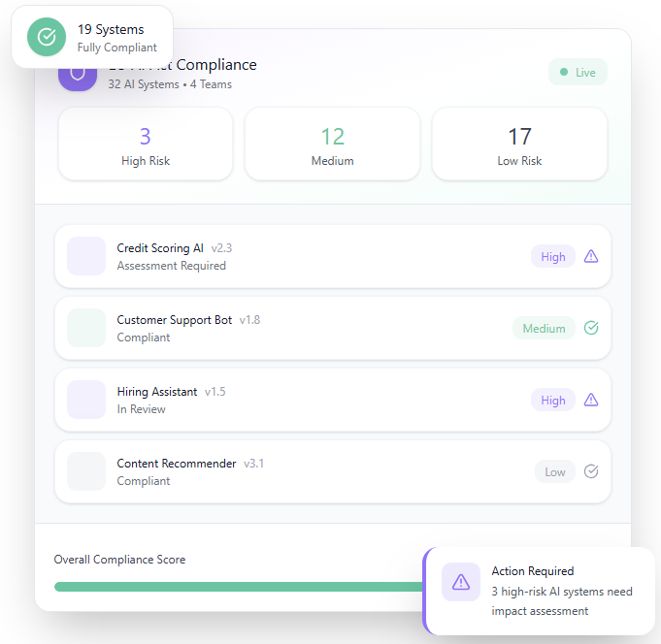Image resolution: width=661 pixels, height=644 pixels.
Task: Click green check icon on Customer Support Bot
Action: (x=591, y=329)
